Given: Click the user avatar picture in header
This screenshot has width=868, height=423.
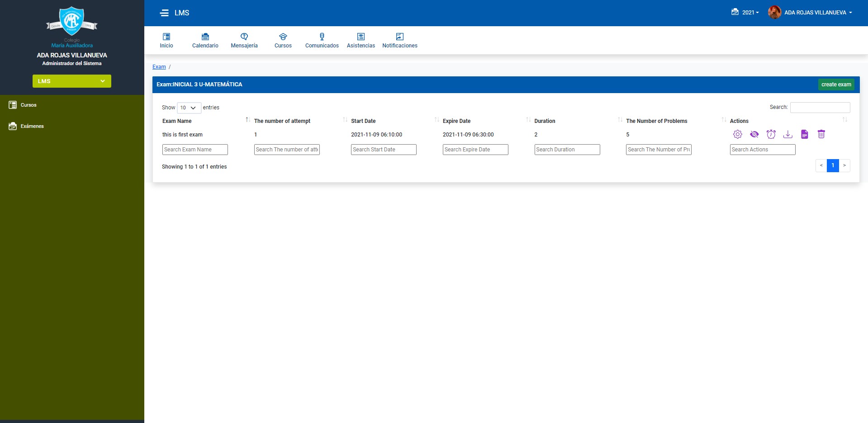Looking at the screenshot, I should tap(774, 13).
